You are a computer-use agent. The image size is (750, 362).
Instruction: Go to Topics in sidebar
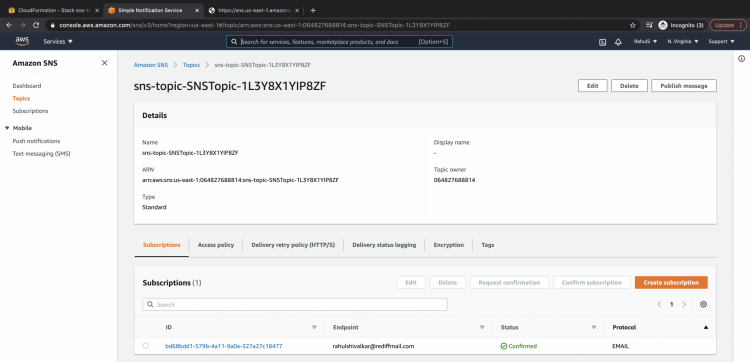pyautogui.click(x=21, y=99)
